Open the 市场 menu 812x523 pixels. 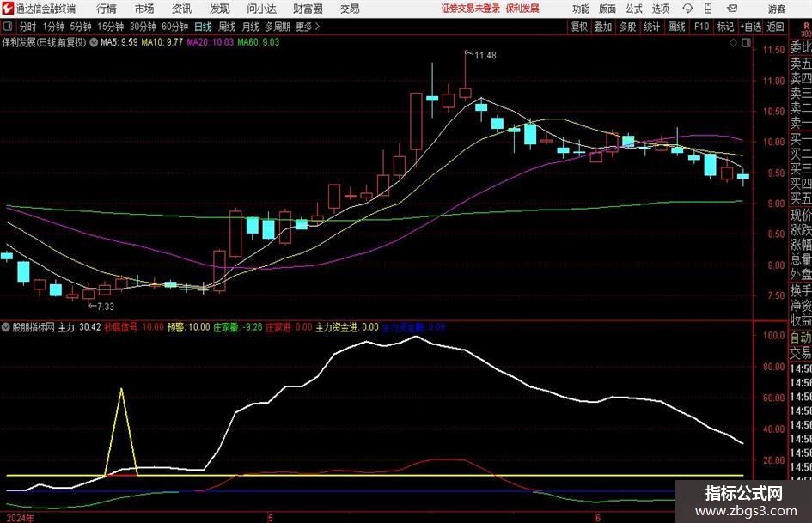144,9
